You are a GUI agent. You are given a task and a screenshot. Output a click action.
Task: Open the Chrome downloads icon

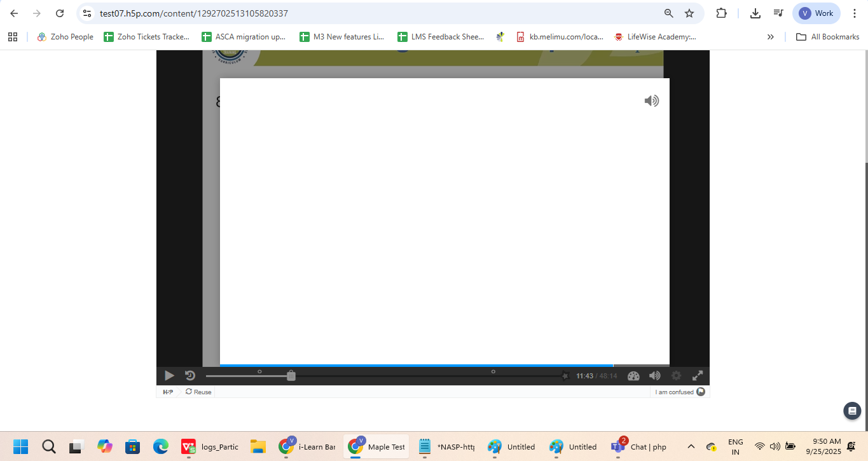pyautogui.click(x=755, y=13)
